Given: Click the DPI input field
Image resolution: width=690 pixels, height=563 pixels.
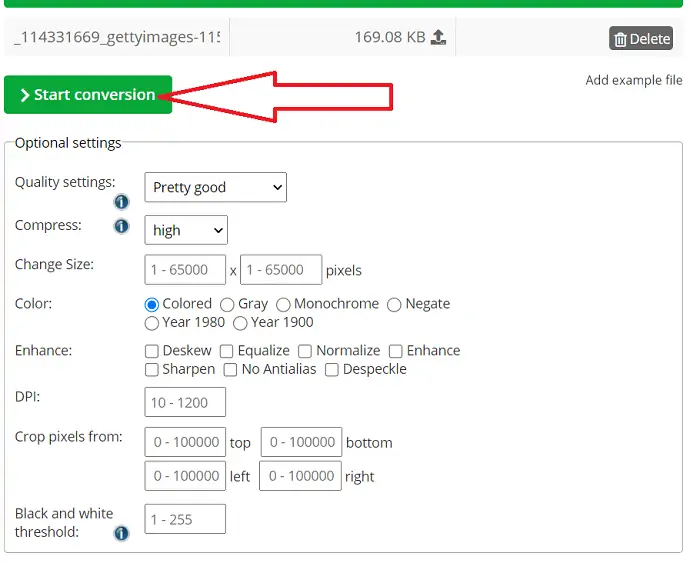Looking at the screenshot, I should 185,402.
